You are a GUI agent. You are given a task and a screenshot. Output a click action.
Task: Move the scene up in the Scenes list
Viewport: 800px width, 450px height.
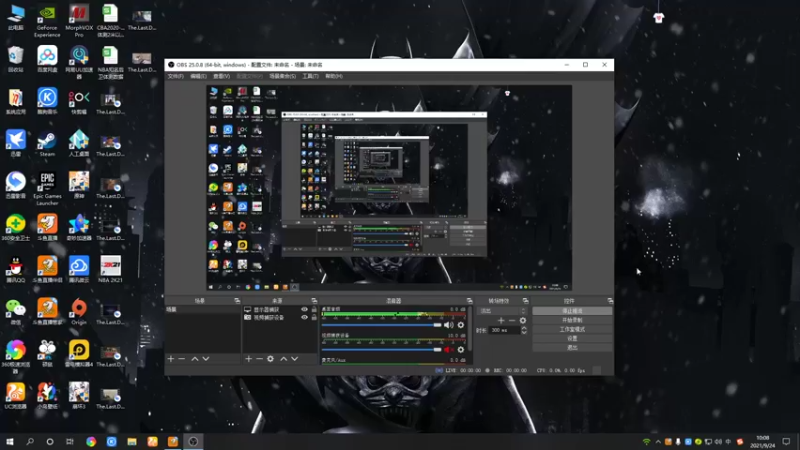(x=195, y=359)
